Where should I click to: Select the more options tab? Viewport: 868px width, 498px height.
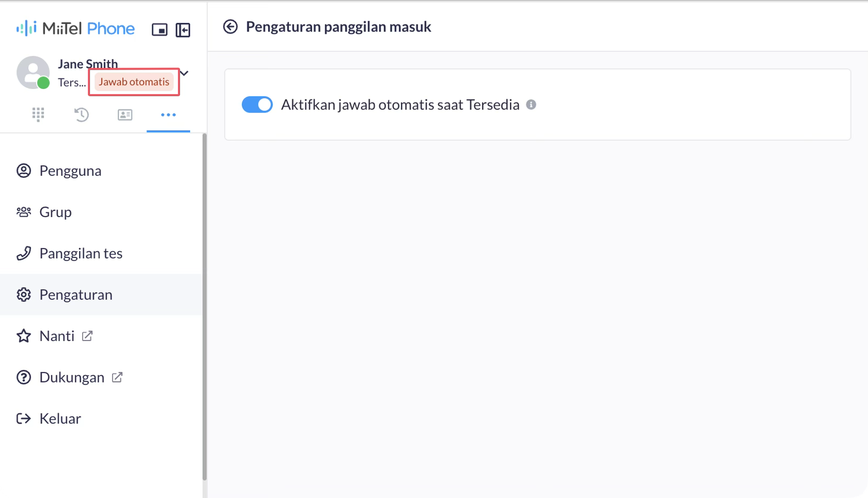coord(169,115)
